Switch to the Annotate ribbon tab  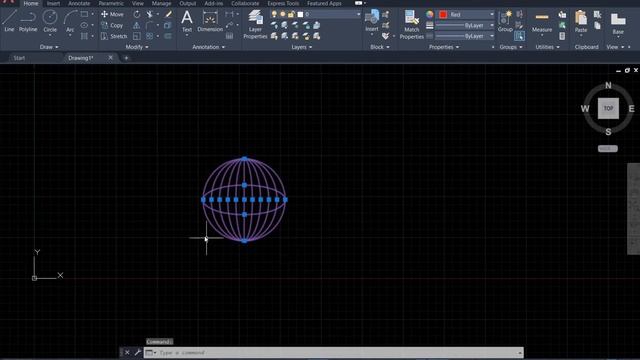click(x=79, y=3)
